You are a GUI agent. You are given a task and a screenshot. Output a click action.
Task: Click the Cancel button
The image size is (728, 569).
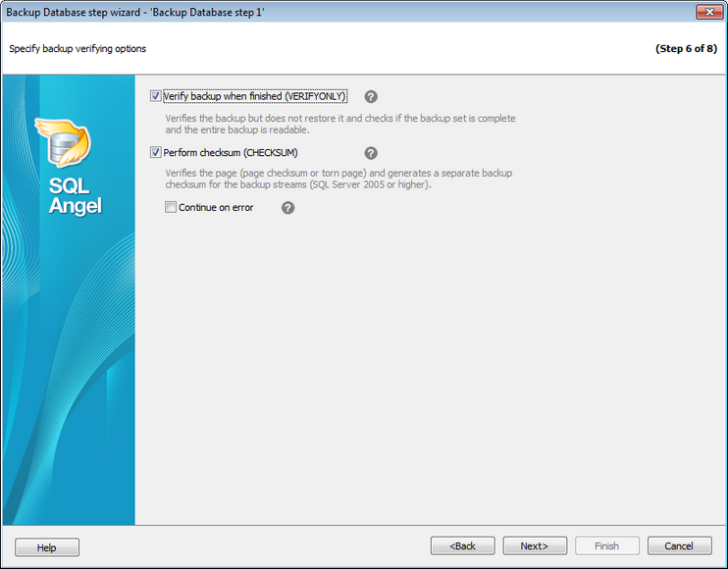click(x=679, y=545)
